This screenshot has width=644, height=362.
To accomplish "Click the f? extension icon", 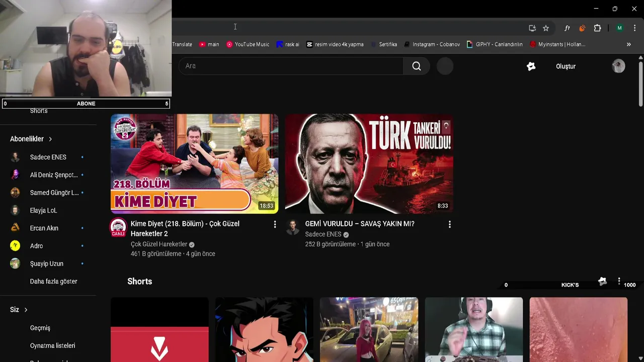I will coord(567,28).
